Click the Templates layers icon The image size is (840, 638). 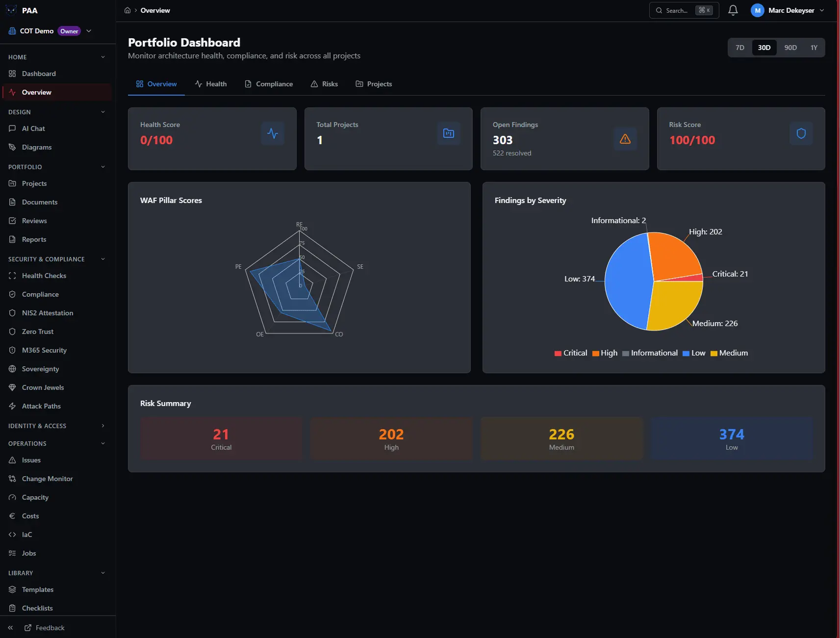12,589
